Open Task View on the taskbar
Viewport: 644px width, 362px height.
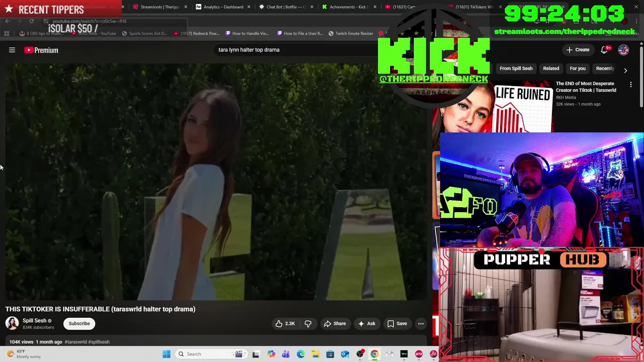(x=256, y=354)
